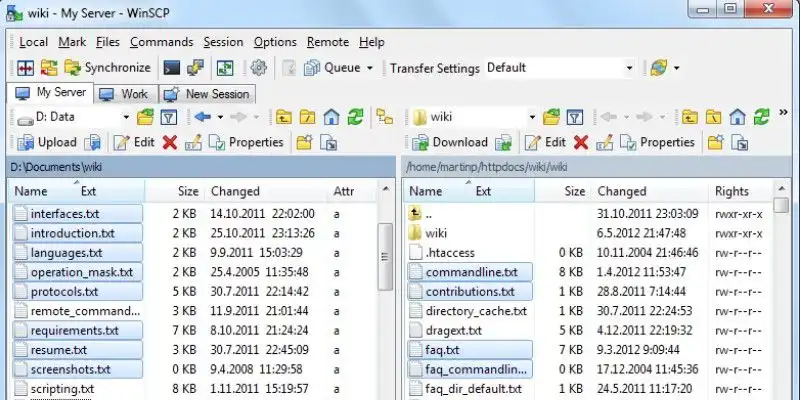Click local Rename icon
Image resolution: width=800 pixels, height=400 pixels.
click(x=193, y=142)
